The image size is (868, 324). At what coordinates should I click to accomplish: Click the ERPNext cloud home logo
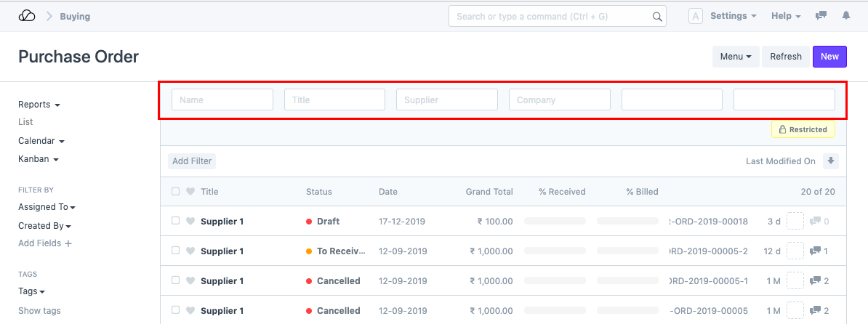tap(27, 16)
